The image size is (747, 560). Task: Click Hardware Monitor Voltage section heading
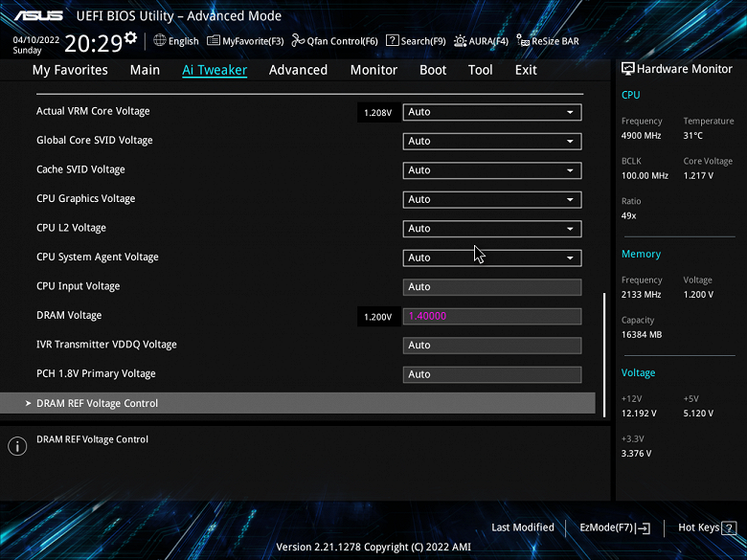pyautogui.click(x=638, y=373)
